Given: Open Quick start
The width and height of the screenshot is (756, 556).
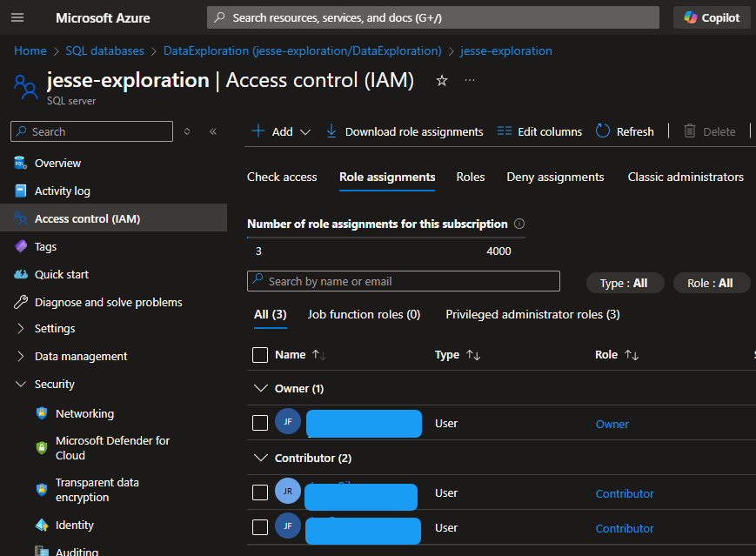Looking at the screenshot, I should click(62, 275).
